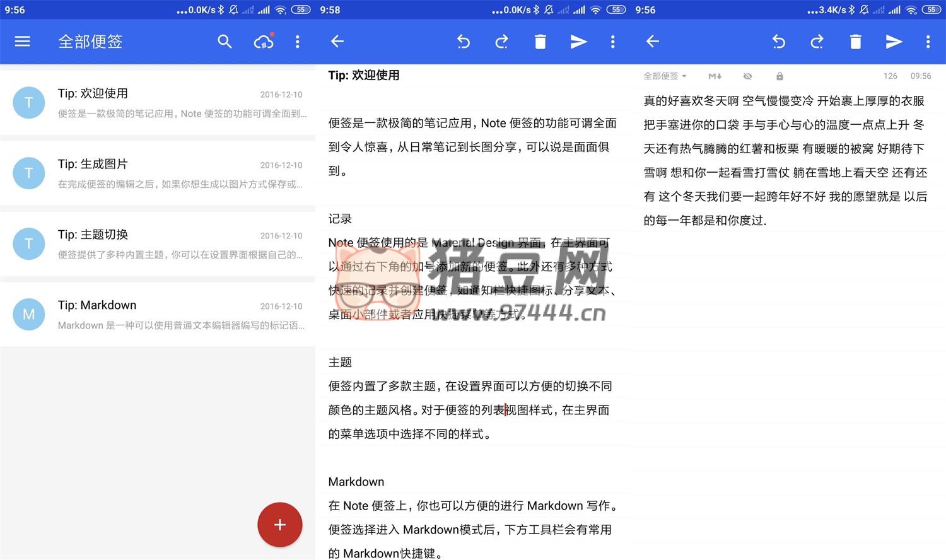This screenshot has width=946, height=560.
Task: Toggle the crossed-out eye preview icon
Action: coord(747,76)
